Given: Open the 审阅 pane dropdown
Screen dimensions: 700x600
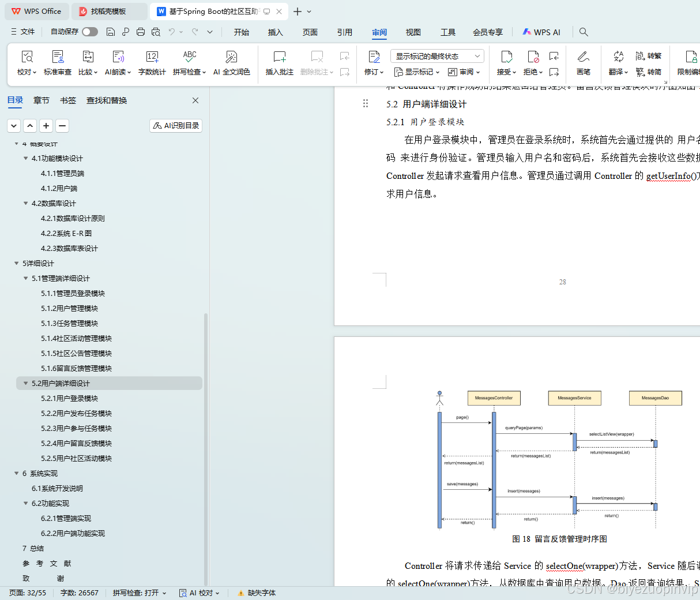Looking at the screenshot, I should pos(464,72).
